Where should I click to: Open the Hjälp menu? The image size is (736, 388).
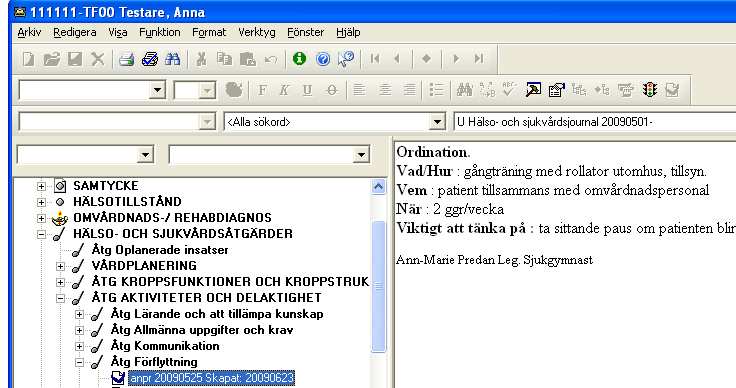pos(348,32)
